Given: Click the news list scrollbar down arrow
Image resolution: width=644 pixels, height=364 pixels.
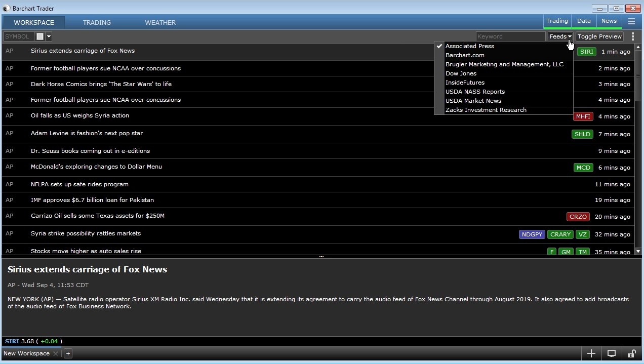Looking at the screenshot, I should pos(638,251).
